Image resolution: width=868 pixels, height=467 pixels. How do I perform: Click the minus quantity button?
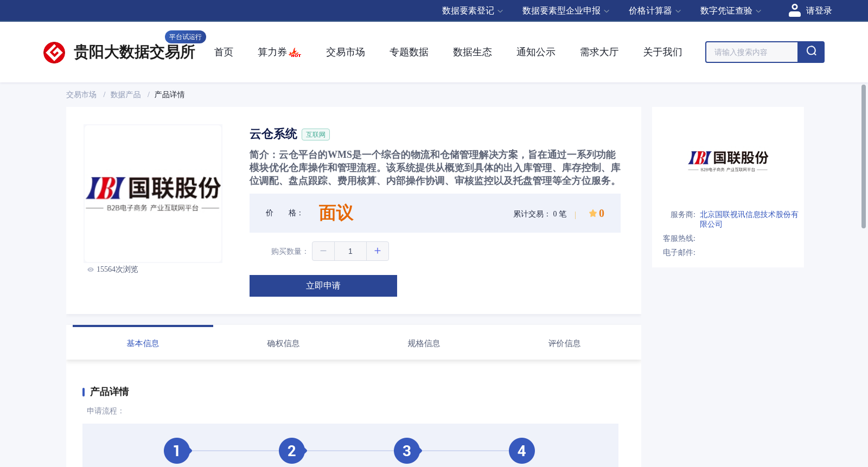[323, 251]
